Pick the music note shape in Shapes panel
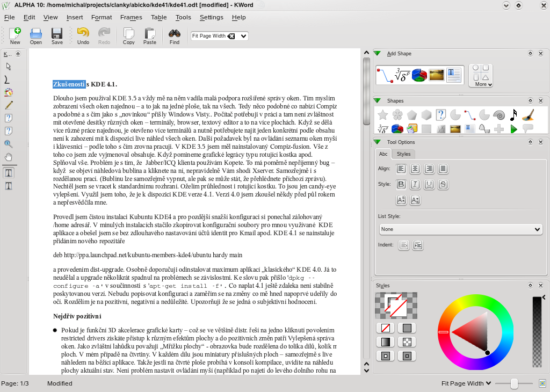The image size is (550, 392). [513, 115]
